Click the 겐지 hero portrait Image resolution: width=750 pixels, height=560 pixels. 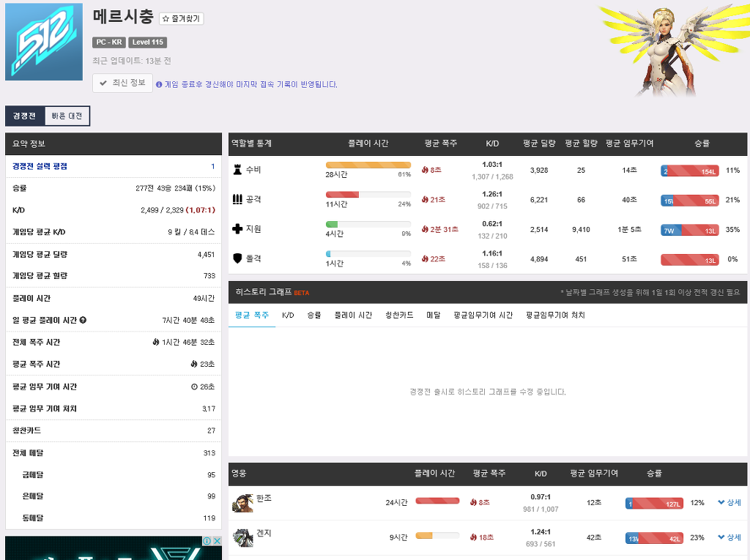242,538
